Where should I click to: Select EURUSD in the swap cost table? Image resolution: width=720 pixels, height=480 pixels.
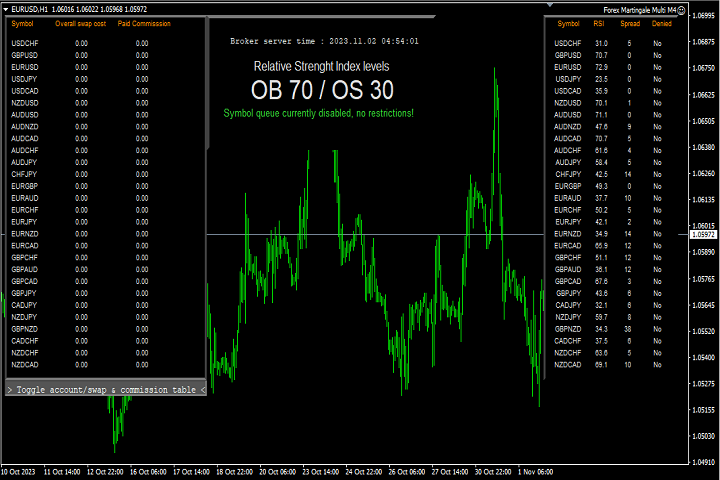[25, 67]
